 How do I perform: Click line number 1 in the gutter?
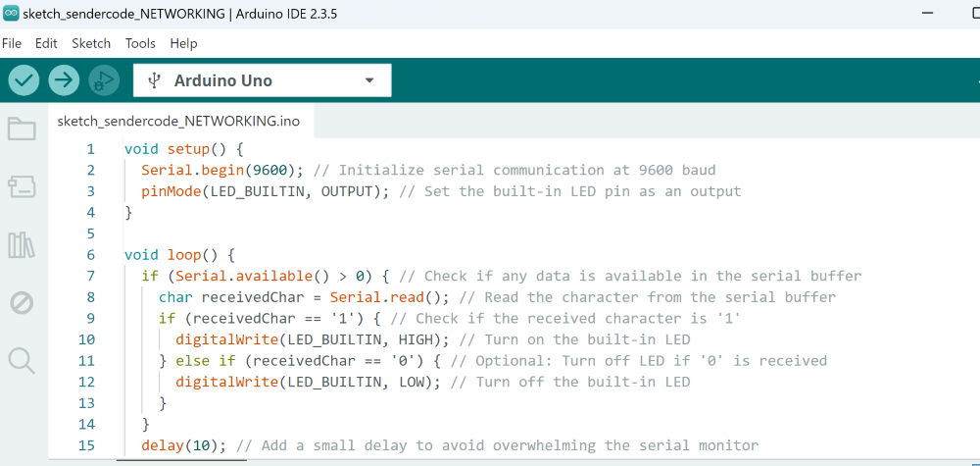tap(90, 149)
